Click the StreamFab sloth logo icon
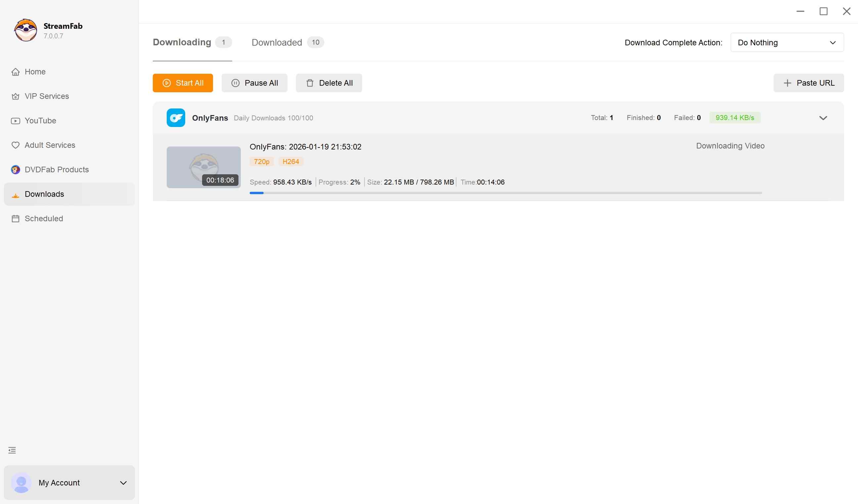This screenshot has width=858, height=504. 25,30
